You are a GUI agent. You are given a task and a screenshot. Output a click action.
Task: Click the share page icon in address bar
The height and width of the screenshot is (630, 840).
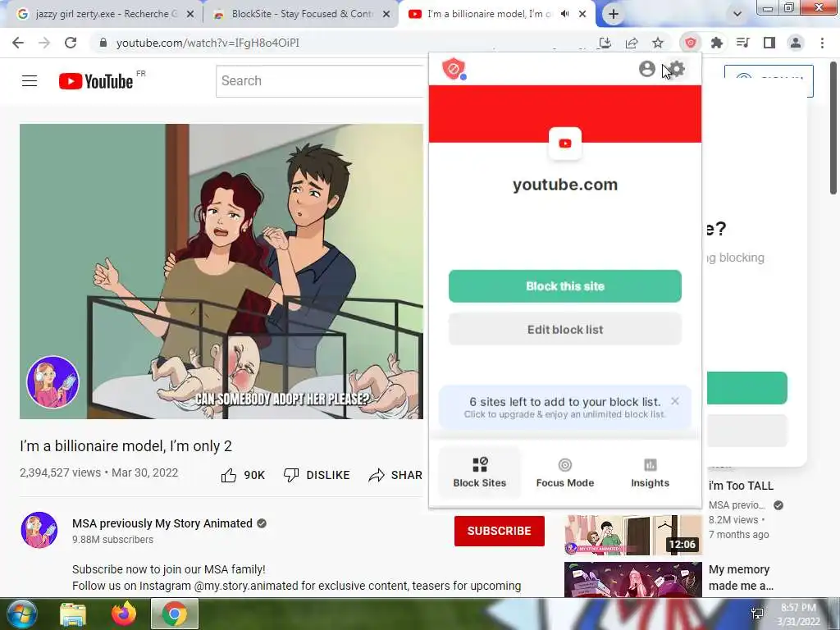[x=632, y=43]
